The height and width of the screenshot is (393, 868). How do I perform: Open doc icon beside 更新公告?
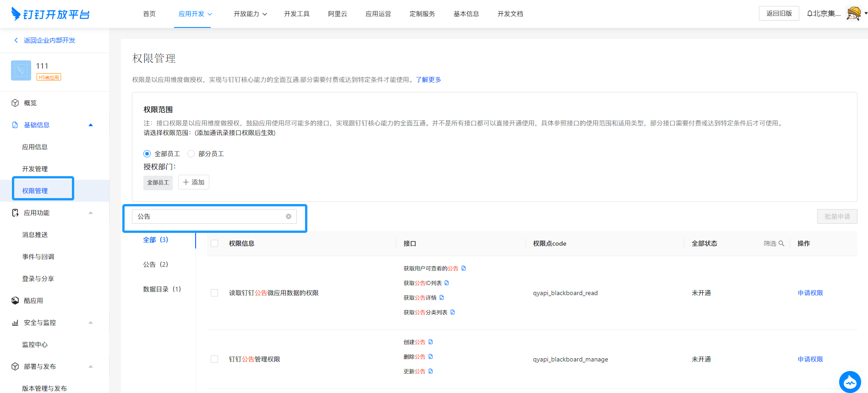click(431, 371)
